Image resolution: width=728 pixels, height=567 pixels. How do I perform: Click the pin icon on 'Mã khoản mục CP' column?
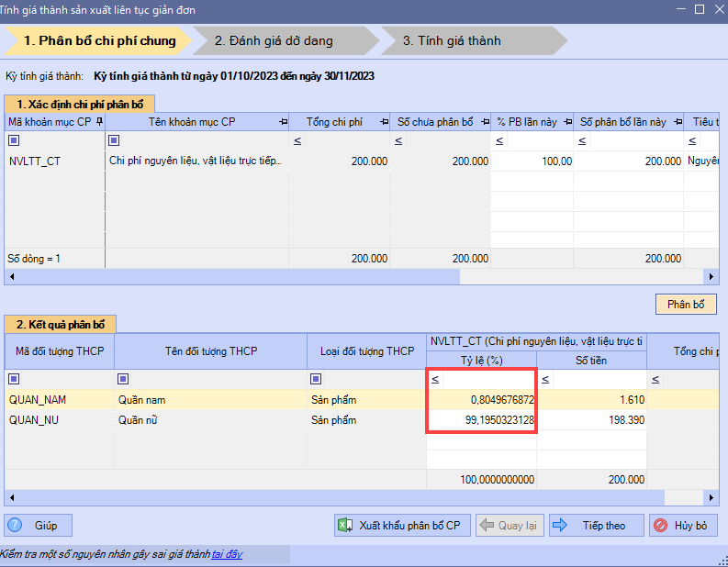99,121
